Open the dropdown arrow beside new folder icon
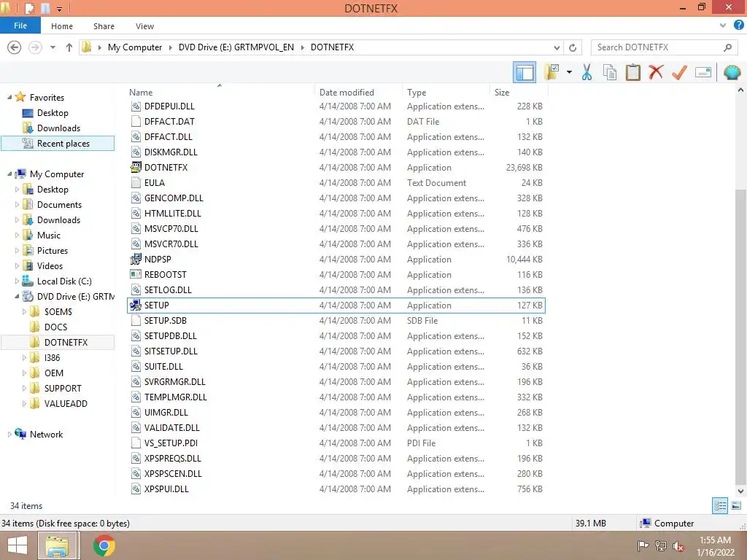The width and height of the screenshot is (747, 560). 569,72
